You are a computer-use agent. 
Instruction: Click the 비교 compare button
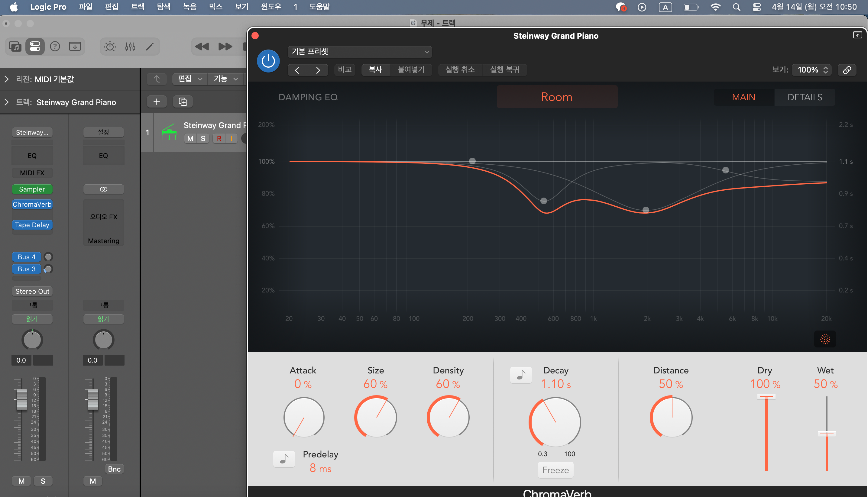[345, 69]
